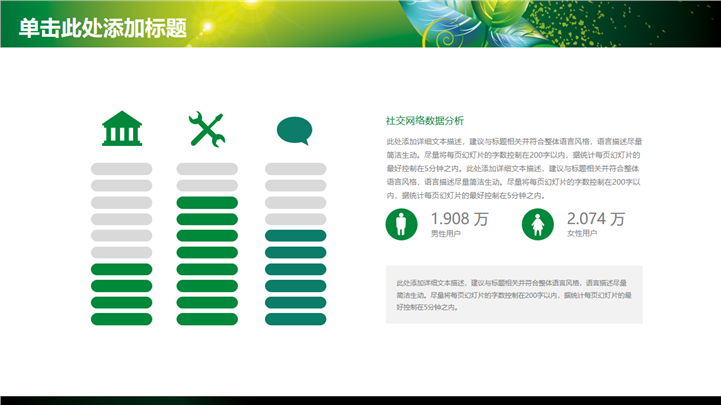Select the bottom teal bar under speech bubble
Image resolution: width=721 pixels, height=405 pixels.
click(295, 319)
